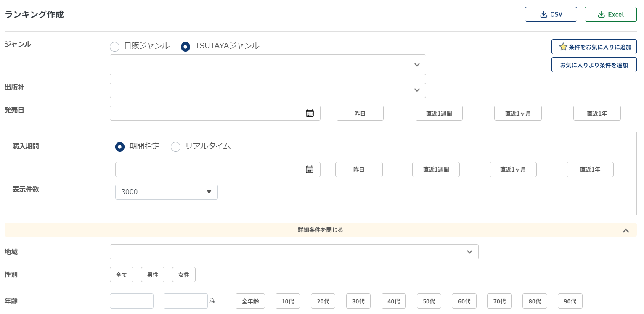
Task: Click the CSV download button
Action: pos(551,14)
